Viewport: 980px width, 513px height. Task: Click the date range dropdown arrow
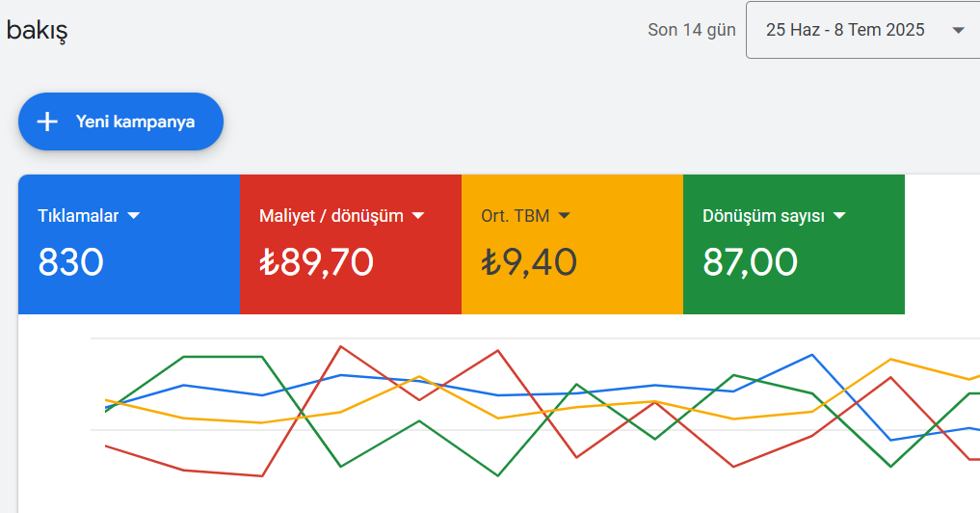click(x=958, y=30)
